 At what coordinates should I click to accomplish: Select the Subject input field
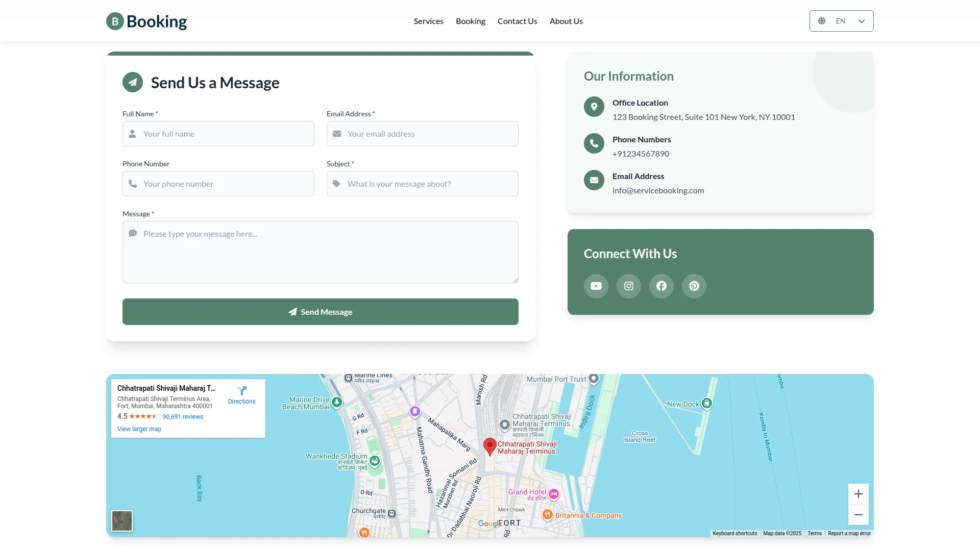coord(429,184)
